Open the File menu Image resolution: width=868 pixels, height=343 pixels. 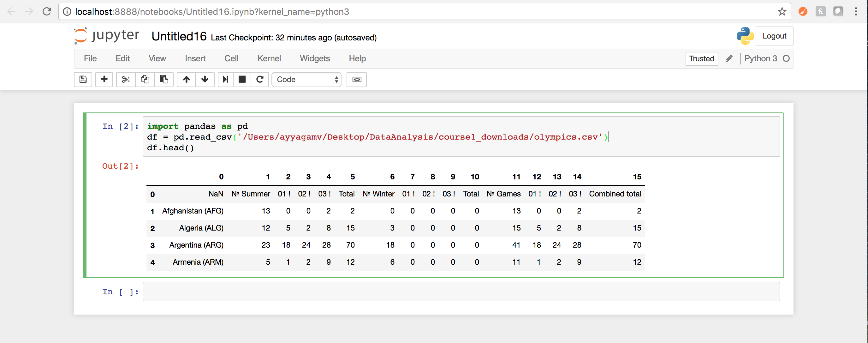pyautogui.click(x=90, y=59)
